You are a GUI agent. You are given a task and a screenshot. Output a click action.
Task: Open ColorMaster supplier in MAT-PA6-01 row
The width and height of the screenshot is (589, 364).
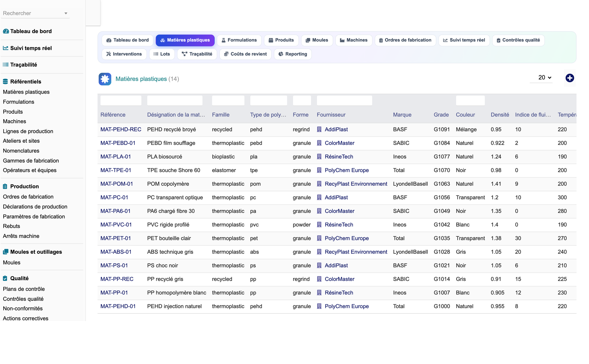coord(339,211)
